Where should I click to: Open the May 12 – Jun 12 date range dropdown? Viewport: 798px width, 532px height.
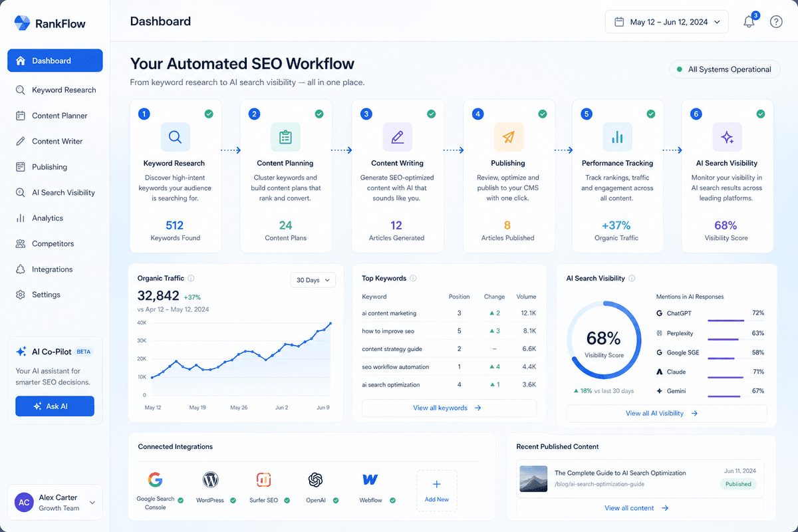coord(666,22)
